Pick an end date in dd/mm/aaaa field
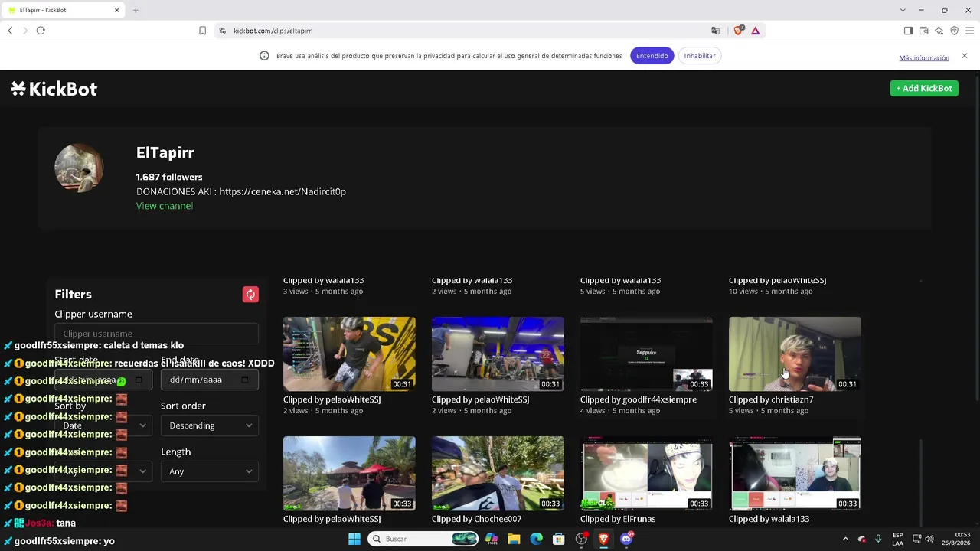The width and height of the screenshot is (980, 551). click(210, 380)
